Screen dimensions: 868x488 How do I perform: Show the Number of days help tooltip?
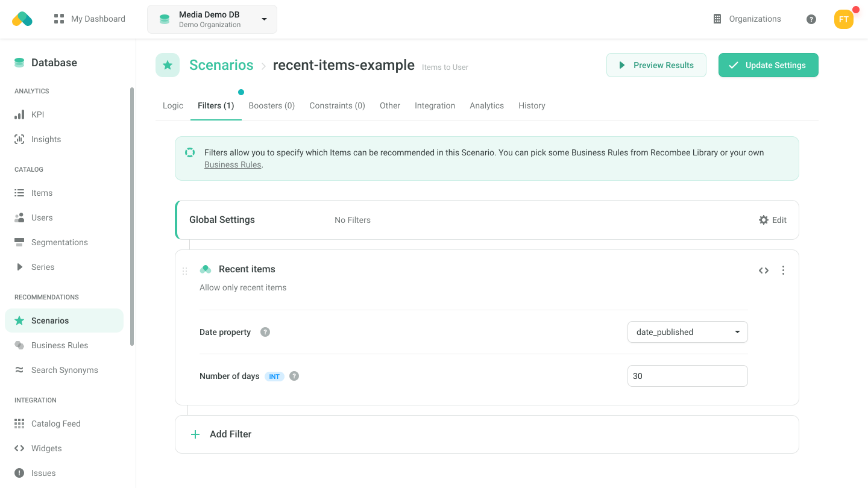294,376
